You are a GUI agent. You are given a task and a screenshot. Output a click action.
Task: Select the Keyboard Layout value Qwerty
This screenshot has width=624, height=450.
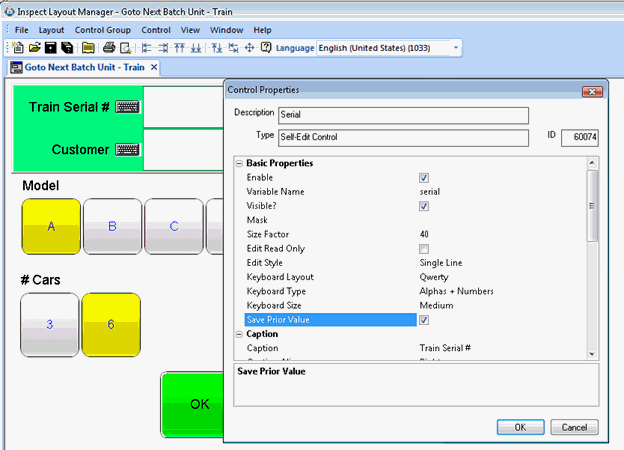click(x=434, y=277)
